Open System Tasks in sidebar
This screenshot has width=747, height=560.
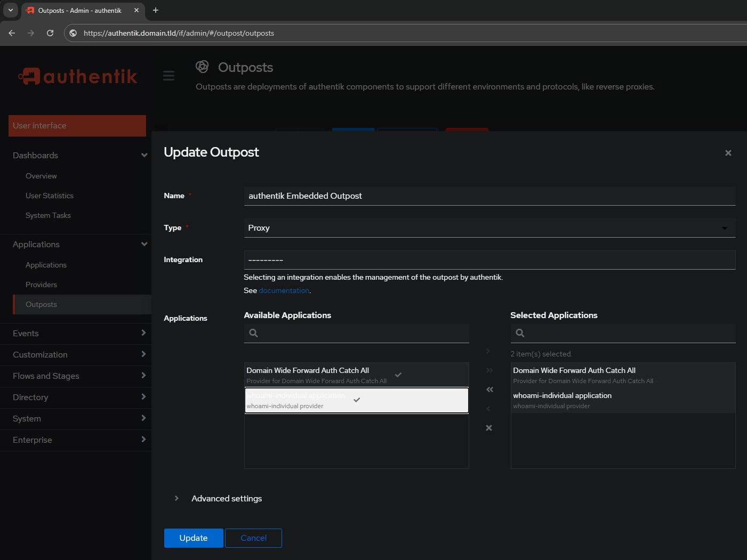tap(48, 215)
